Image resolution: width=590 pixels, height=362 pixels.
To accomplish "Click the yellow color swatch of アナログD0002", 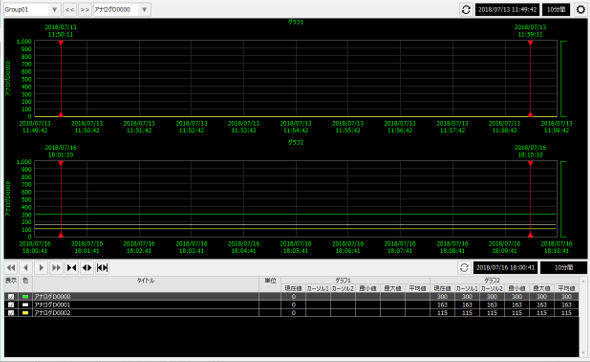I will [x=25, y=313].
